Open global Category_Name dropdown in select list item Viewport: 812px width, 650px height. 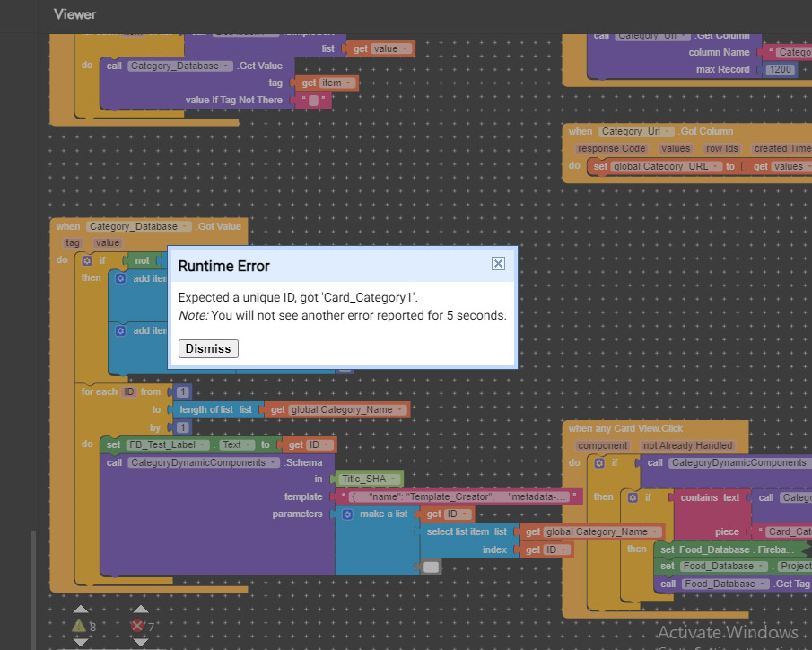pyautogui.click(x=655, y=531)
